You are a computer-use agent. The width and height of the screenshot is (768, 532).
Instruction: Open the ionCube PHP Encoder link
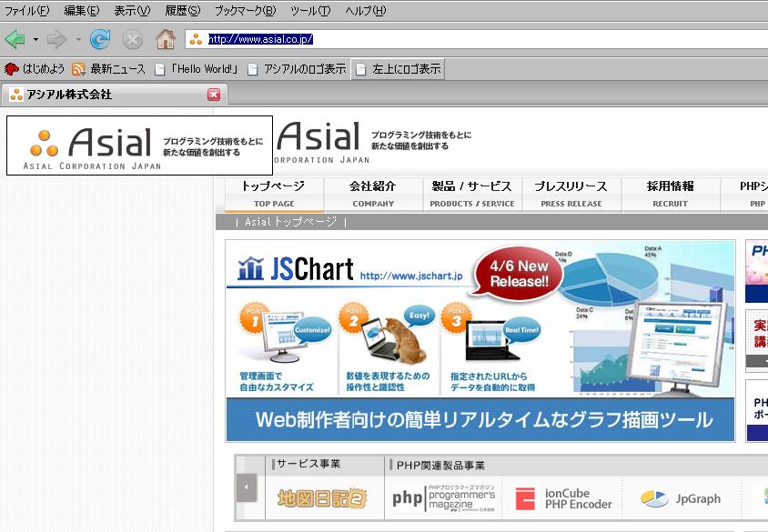pyautogui.click(x=564, y=498)
